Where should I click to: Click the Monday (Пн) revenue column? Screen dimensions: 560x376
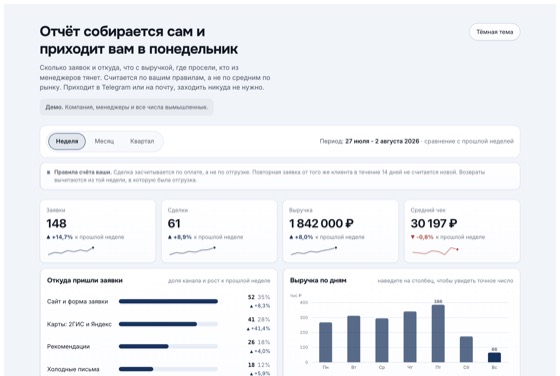pos(325,342)
